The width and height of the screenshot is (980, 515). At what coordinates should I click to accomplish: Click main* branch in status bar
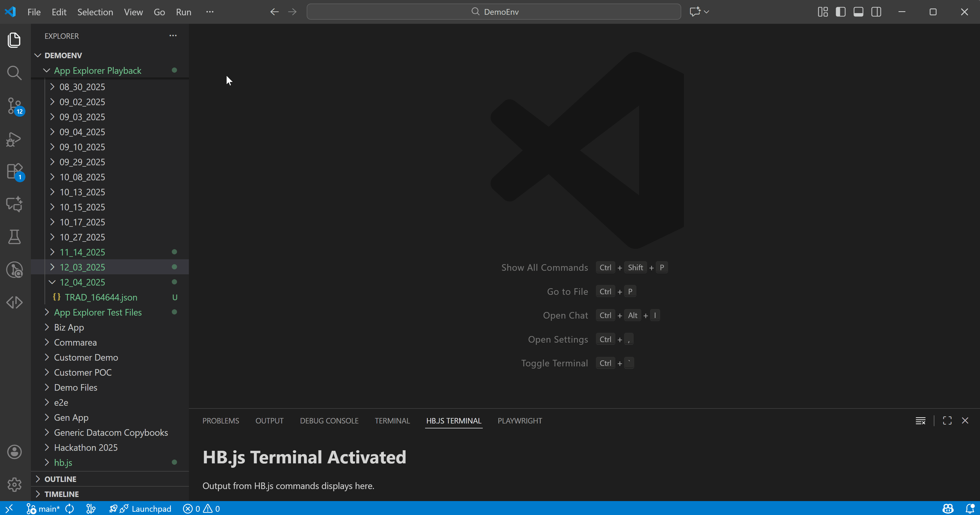pos(43,508)
